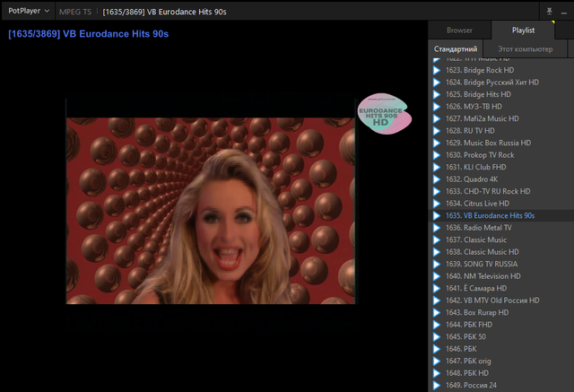Switch to the Browser tab
Screen dimensions: 574x392
459,30
